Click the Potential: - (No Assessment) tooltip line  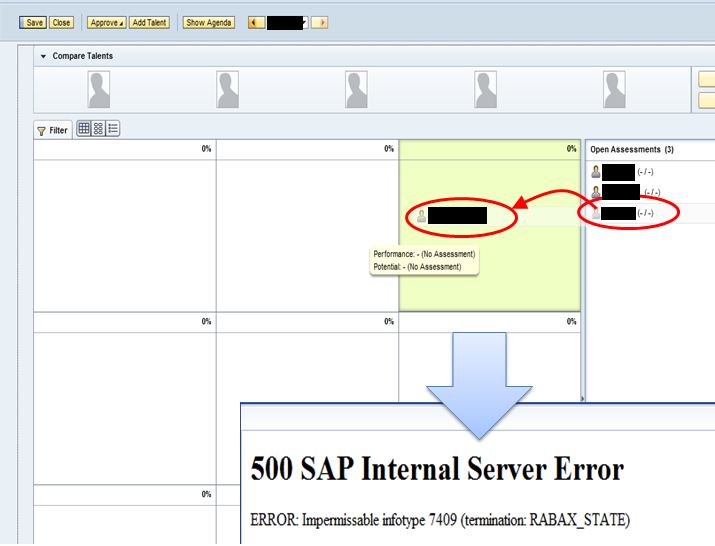[x=417, y=267]
